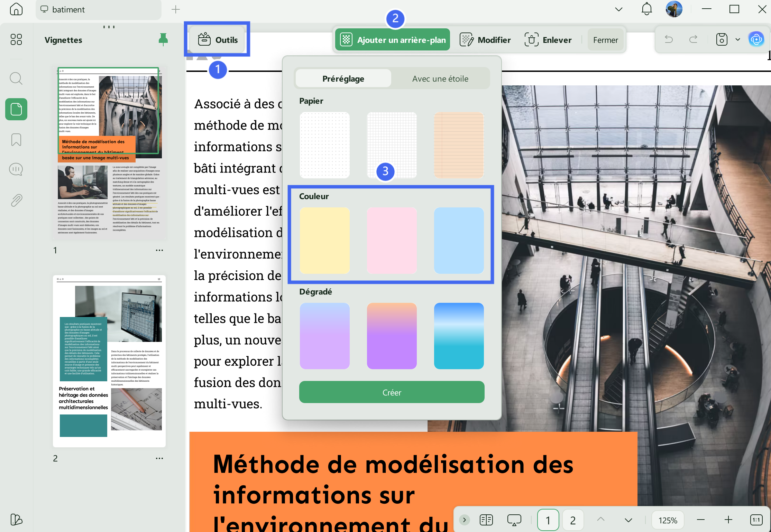Click Ajouter un arrière-plan button
771x532 pixels.
(x=393, y=40)
